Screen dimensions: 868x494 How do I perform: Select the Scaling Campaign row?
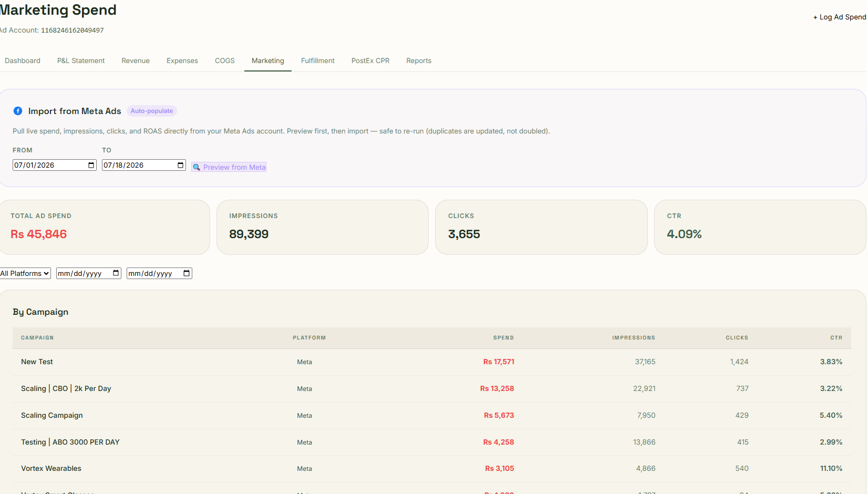[x=432, y=416]
